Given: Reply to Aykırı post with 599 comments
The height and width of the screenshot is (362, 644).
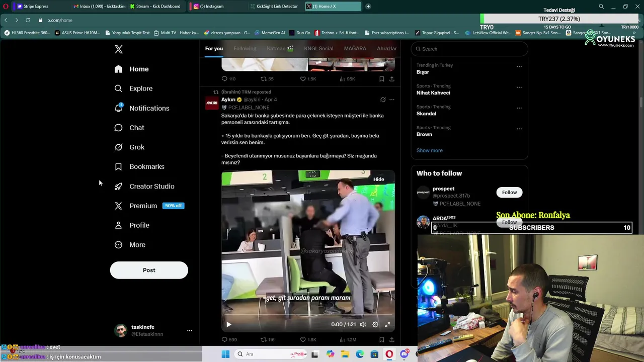Looking at the screenshot, I should tap(229, 339).
